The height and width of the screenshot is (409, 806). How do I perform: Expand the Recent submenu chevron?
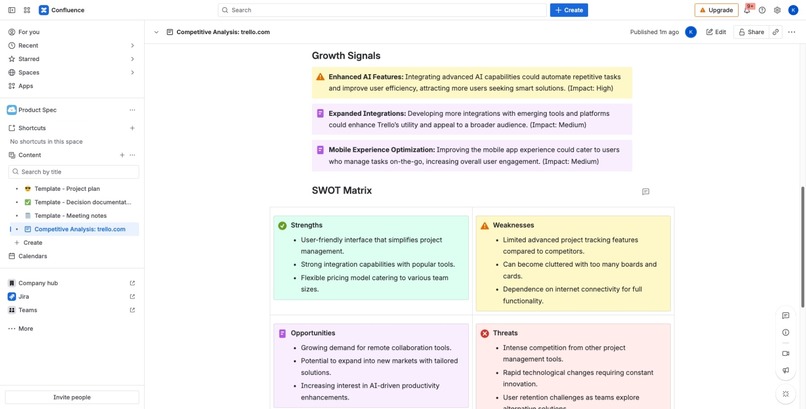pyautogui.click(x=132, y=45)
